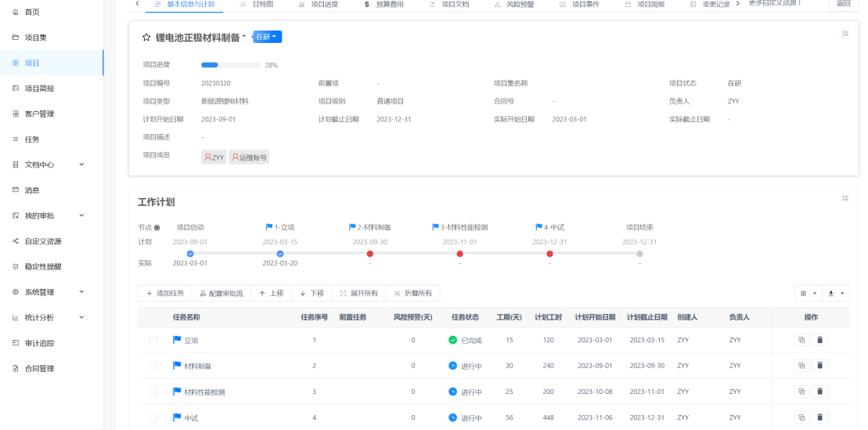Tick the checkbox for 中试 task
The height and width of the screenshot is (430, 868).
153,417
